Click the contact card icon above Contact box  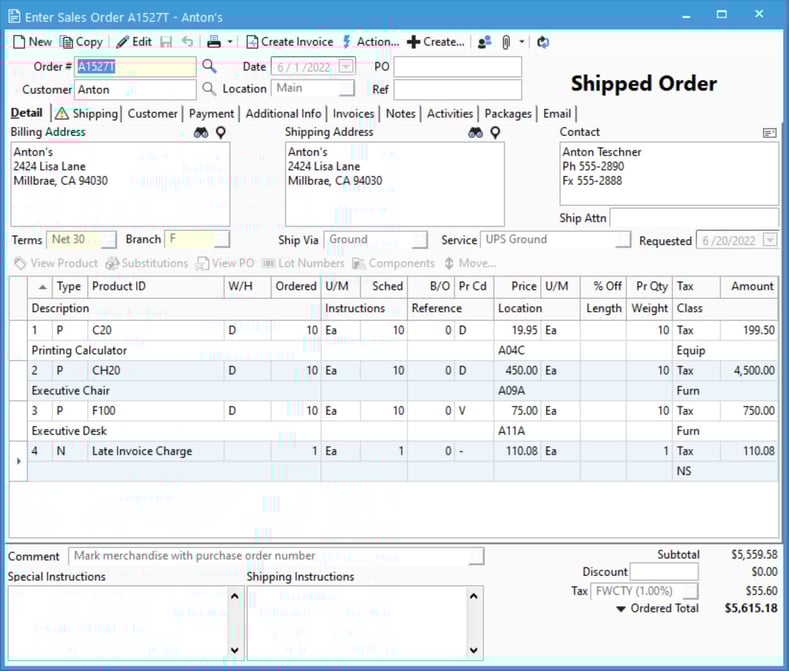point(769,132)
